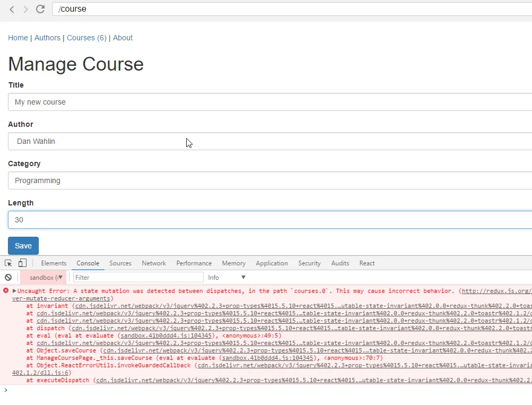This screenshot has width=532, height=405.
Task: Open the About navigation link
Action: tap(123, 38)
